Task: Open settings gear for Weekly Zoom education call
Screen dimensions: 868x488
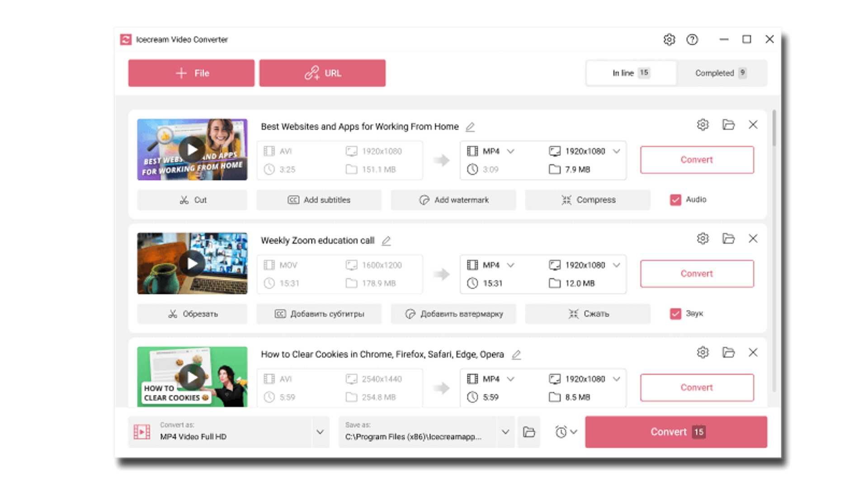Action: pos(702,239)
